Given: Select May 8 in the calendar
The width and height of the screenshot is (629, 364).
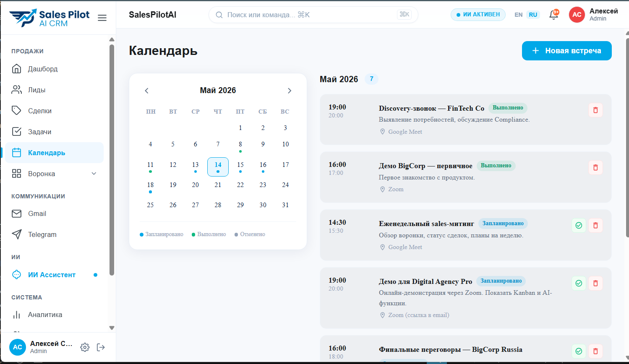Looking at the screenshot, I should point(240,146).
